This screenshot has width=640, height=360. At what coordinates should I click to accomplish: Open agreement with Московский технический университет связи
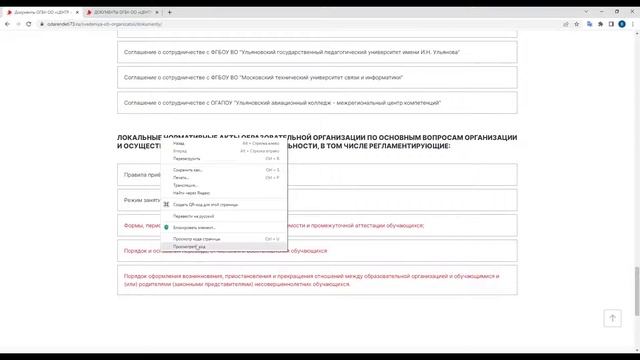click(x=317, y=78)
